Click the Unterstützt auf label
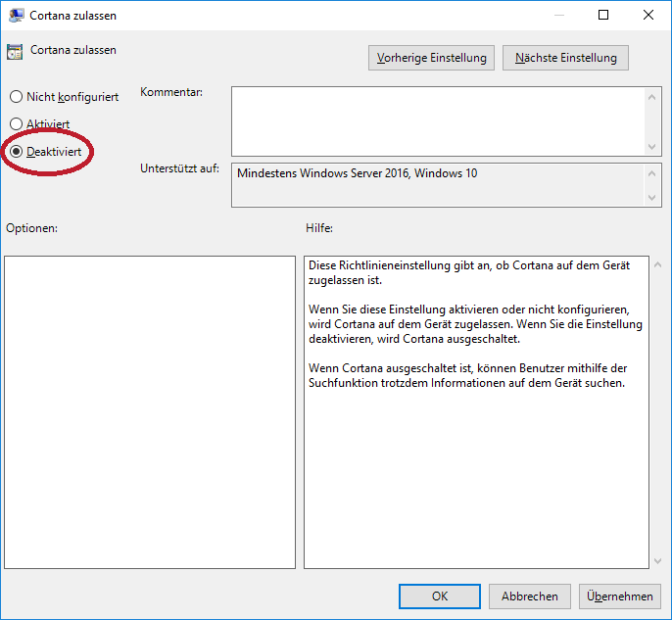This screenshot has height=620, width=672. tap(179, 168)
